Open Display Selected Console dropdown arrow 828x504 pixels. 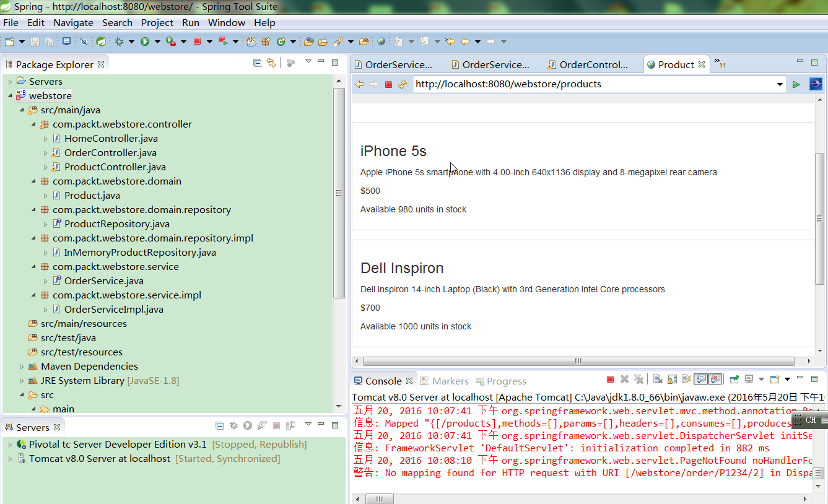761,380
